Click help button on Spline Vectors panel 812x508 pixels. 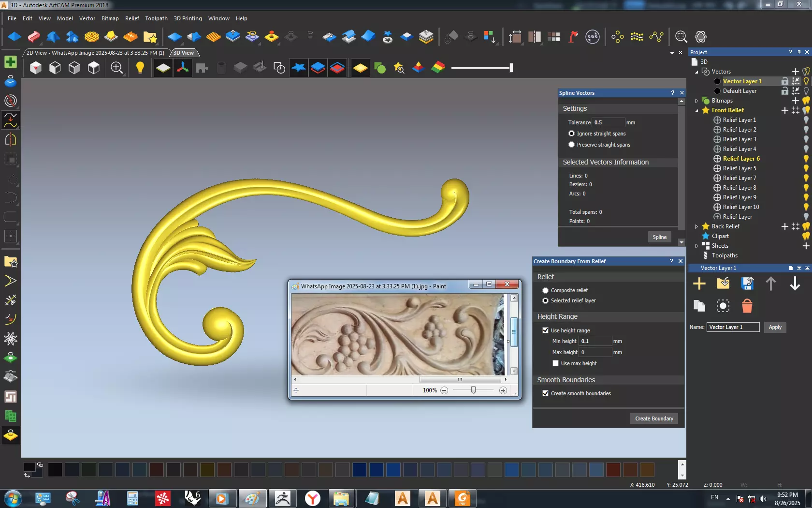click(672, 93)
